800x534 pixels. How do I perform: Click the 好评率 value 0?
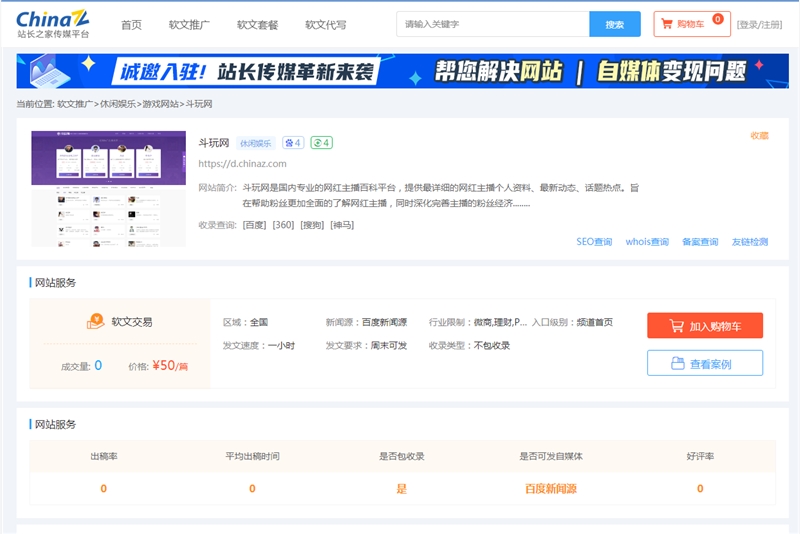(700, 489)
